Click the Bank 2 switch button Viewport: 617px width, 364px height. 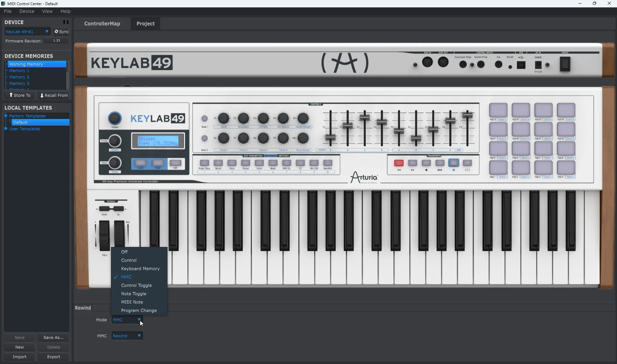point(204,138)
